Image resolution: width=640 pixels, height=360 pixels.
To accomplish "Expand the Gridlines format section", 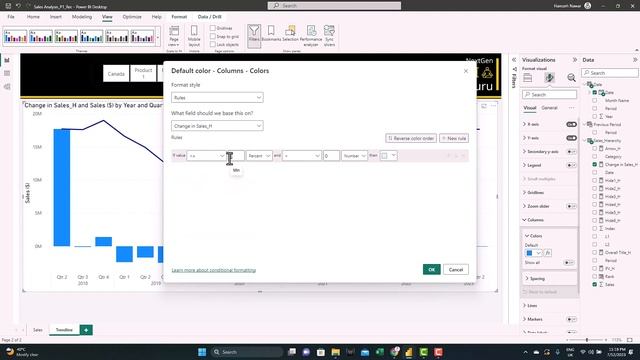I will pos(535,193).
